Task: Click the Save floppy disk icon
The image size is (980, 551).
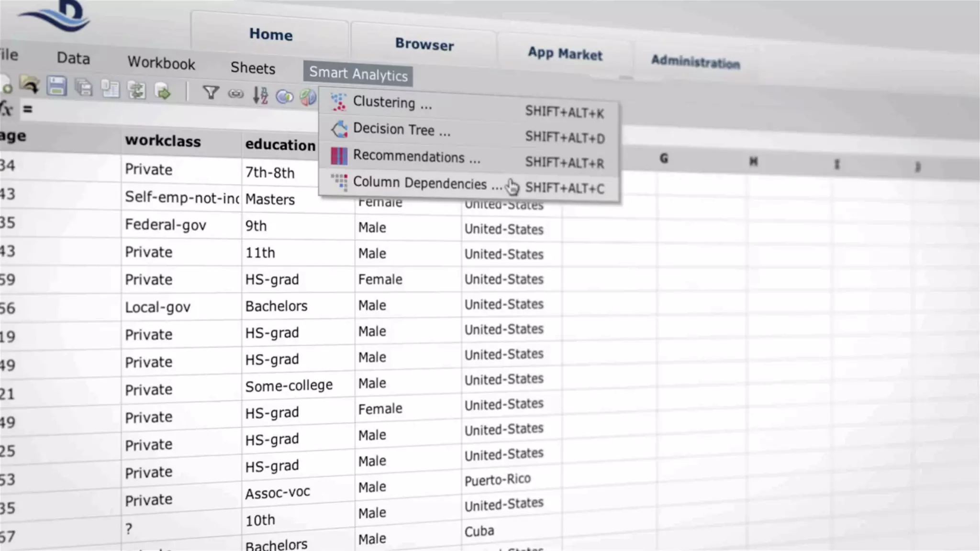Action: [x=56, y=87]
